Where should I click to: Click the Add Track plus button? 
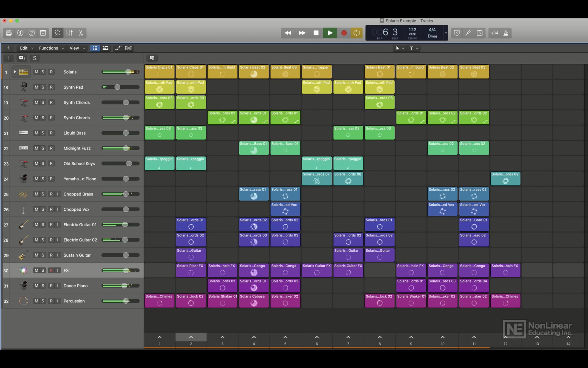[x=9, y=58]
